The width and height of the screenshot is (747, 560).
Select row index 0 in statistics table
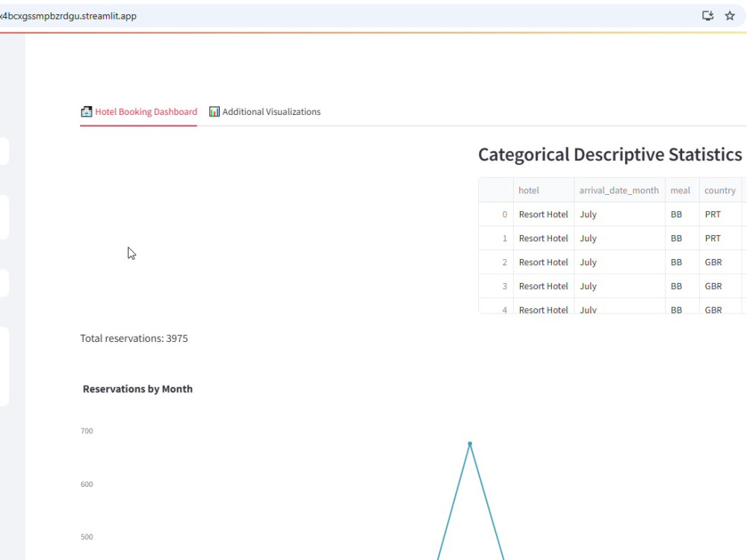pyautogui.click(x=496, y=214)
